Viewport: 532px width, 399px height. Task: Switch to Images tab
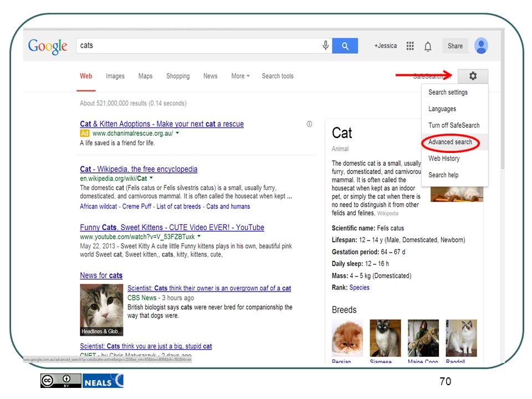115,76
